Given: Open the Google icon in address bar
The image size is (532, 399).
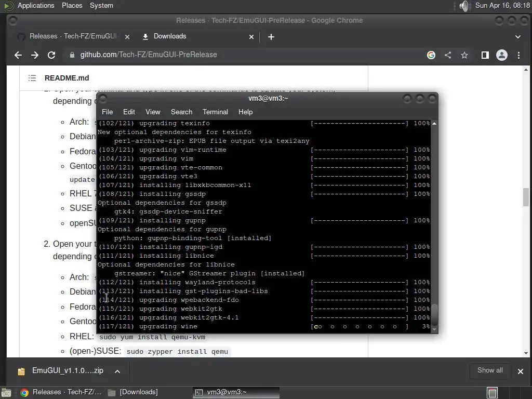Looking at the screenshot, I should (x=431, y=55).
